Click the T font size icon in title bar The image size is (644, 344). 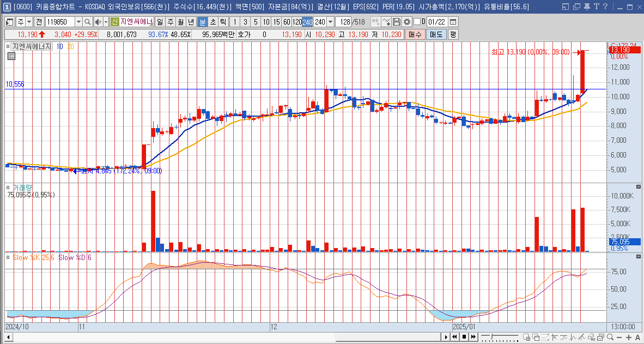[x=596, y=7]
